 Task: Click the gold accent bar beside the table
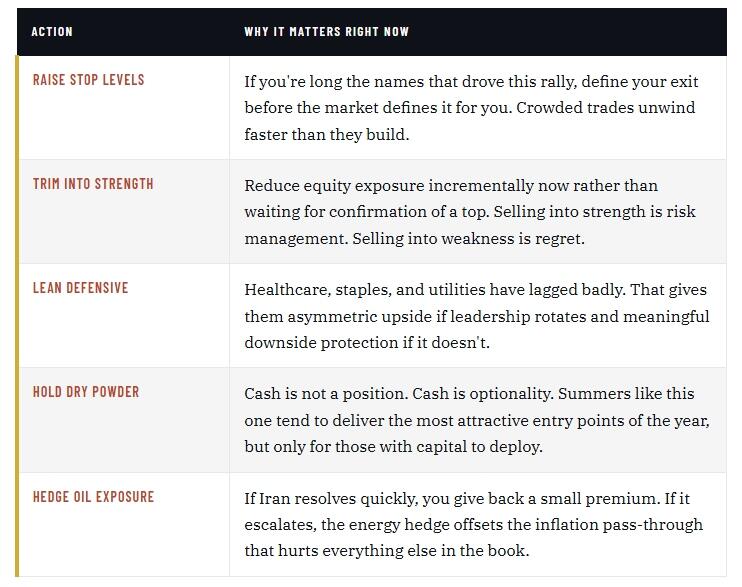coord(17,316)
